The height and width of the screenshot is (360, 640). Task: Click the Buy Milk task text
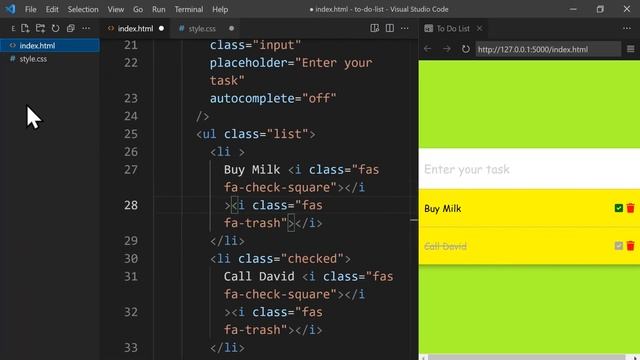[443, 209]
